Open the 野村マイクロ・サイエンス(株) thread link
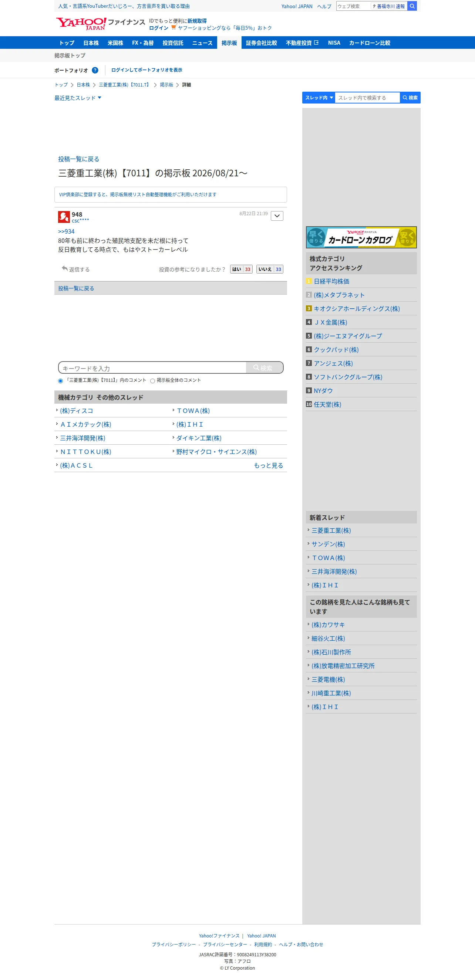 tap(216, 452)
